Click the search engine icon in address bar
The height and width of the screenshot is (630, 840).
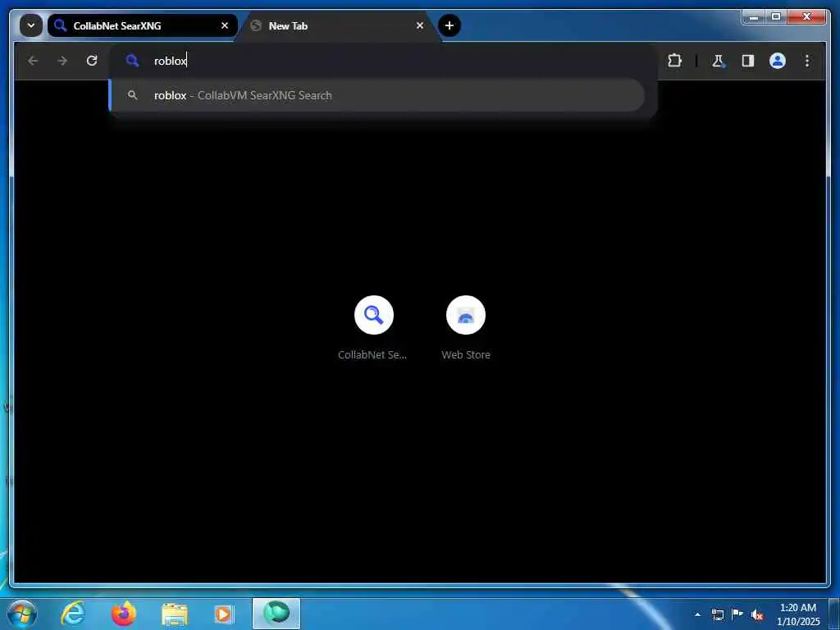[x=132, y=61]
